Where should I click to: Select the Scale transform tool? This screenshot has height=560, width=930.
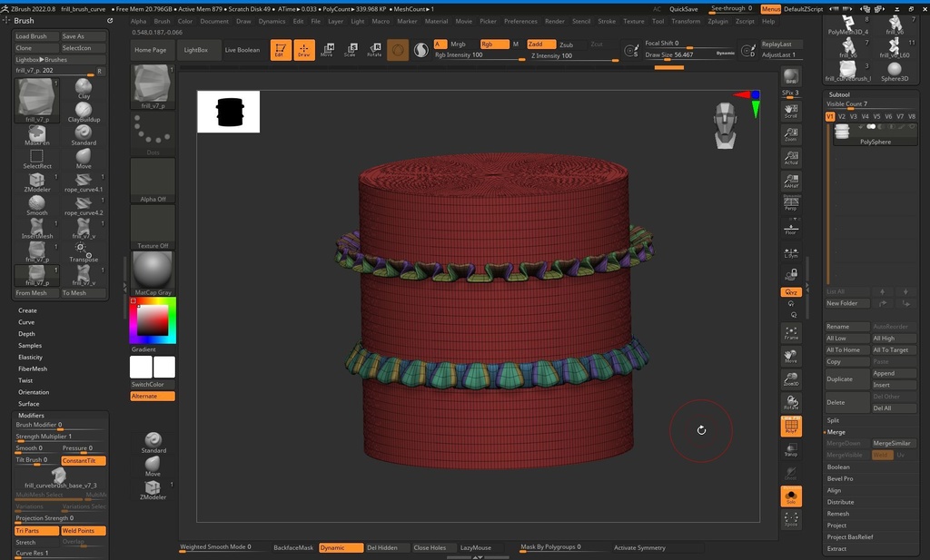click(x=350, y=50)
